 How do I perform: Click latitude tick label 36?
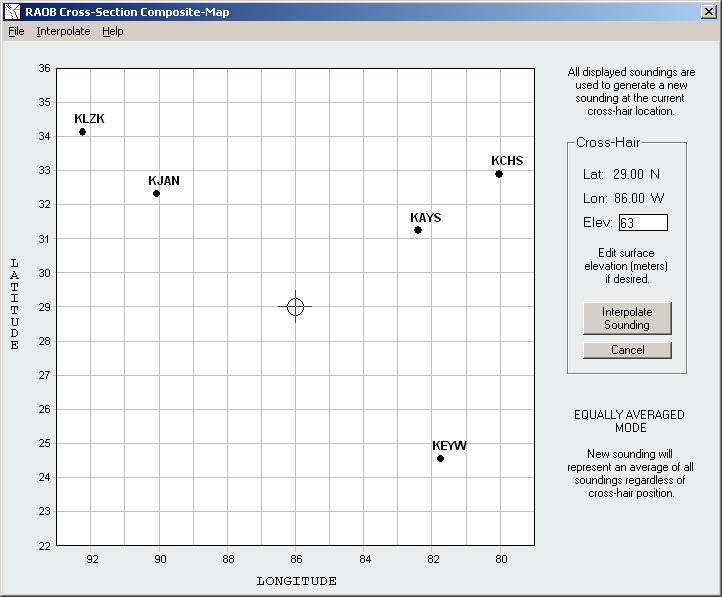click(44, 69)
